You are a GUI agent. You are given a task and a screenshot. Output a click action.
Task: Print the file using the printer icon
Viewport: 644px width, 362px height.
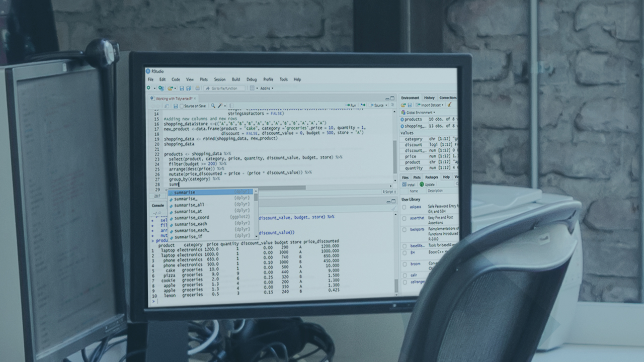click(198, 88)
